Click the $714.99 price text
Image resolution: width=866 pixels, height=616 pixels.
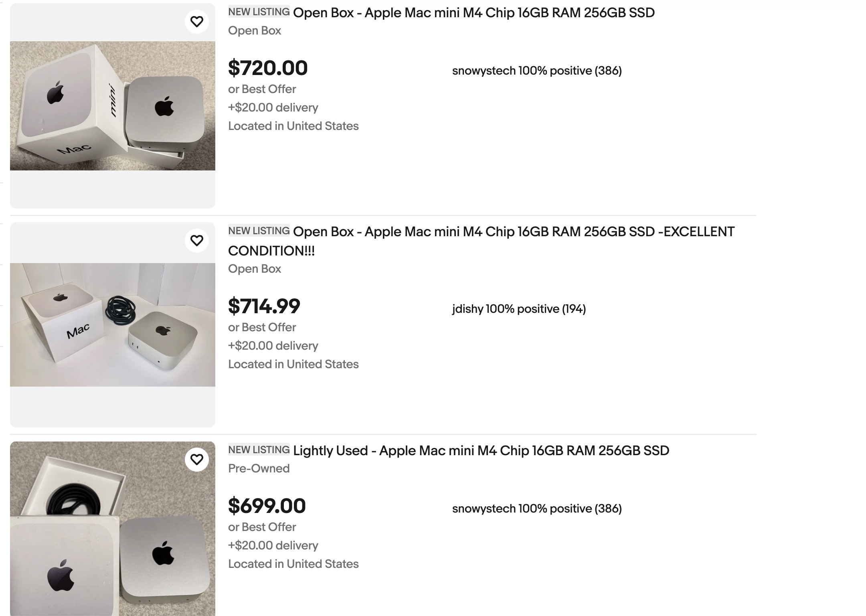[264, 307]
